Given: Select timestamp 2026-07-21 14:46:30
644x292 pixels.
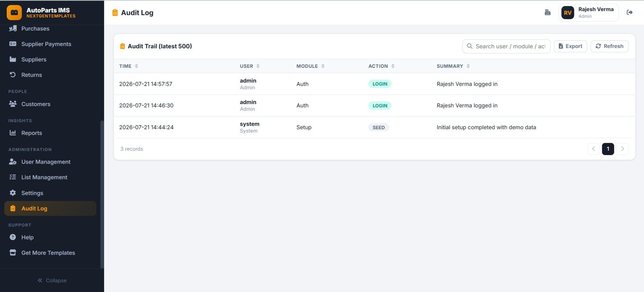Looking at the screenshot, I should click(146, 105).
